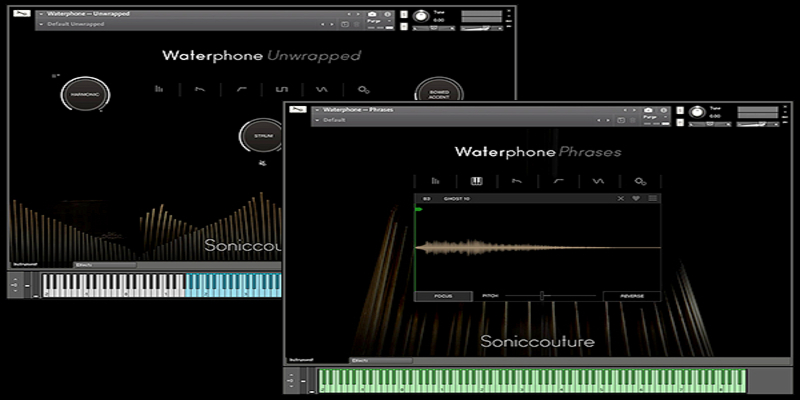800x400 pixels.
Task: Click the octave shift control beside Unwrapped keyboard
Action: (15, 285)
